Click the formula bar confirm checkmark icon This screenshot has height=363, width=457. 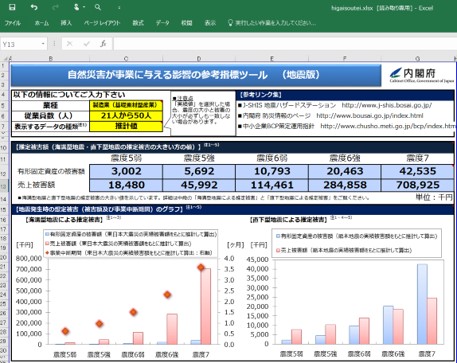click(87, 44)
